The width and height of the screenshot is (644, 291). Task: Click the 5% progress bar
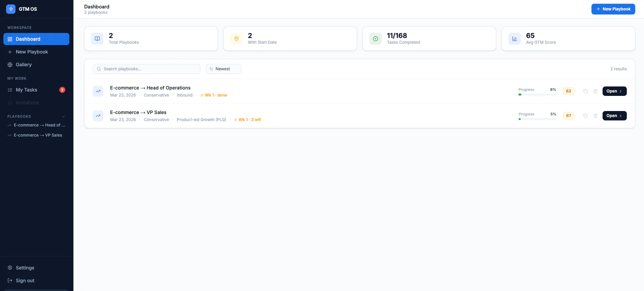pos(537,119)
